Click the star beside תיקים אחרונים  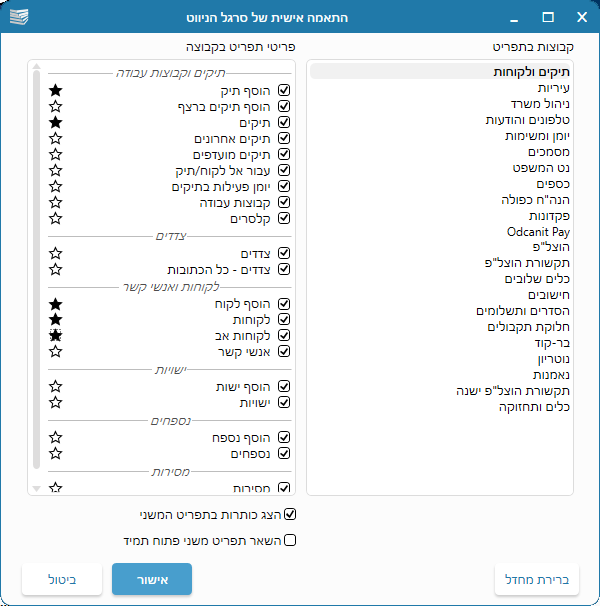[56, 139]
